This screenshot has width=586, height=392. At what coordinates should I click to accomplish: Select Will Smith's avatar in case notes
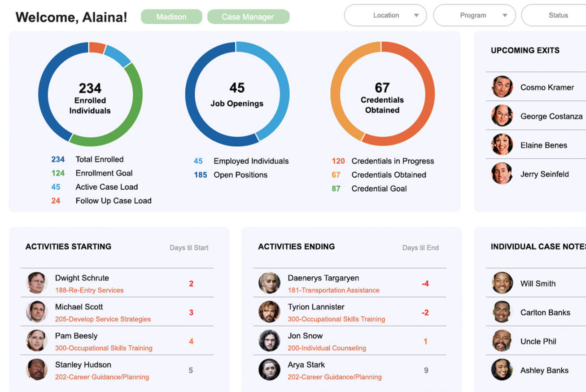coord(502,283)
